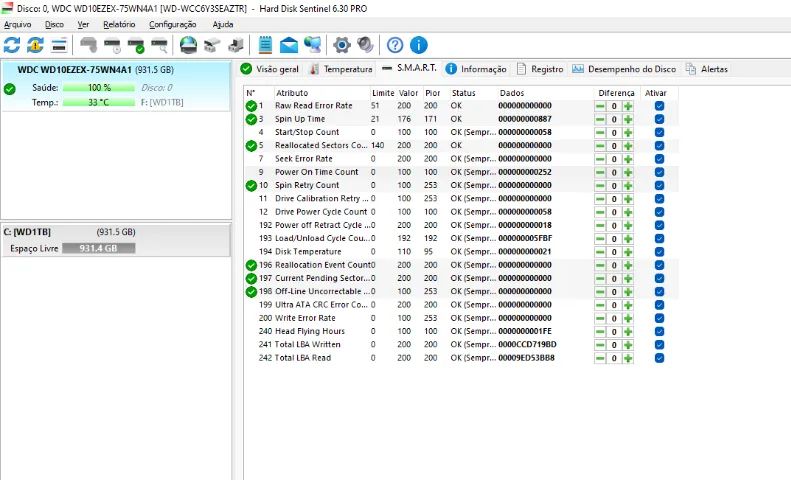
Task: Open the Disco menu
Action: [54, 24]
